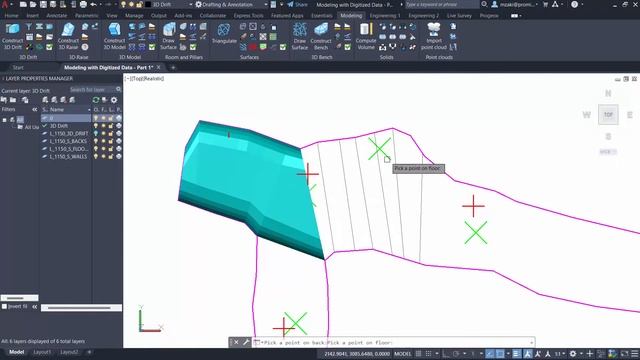
Task: Click the workspace gear icon in status bar
Action: pyautogui.click(x=573, y=354)
